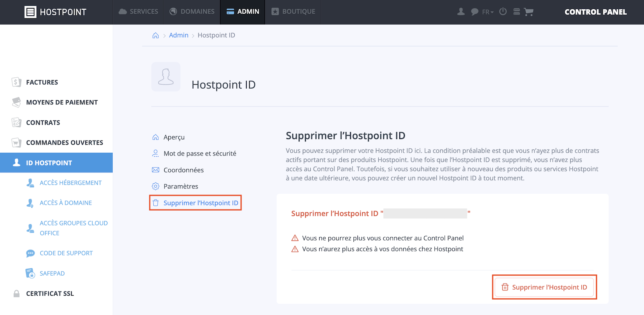Image resolution: width=644 pixels, height=315 pixels.
Task: Open Coordonnées section
Action: click(x=184, y=170)
